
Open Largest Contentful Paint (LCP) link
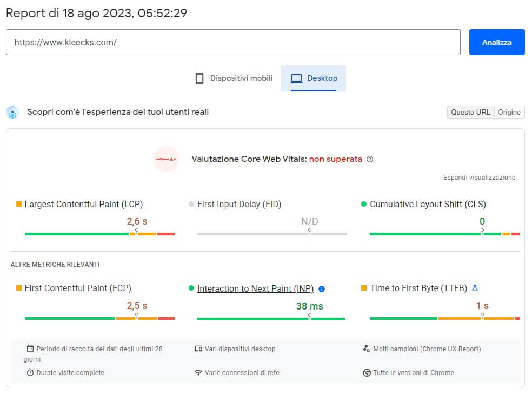(84, 204)
